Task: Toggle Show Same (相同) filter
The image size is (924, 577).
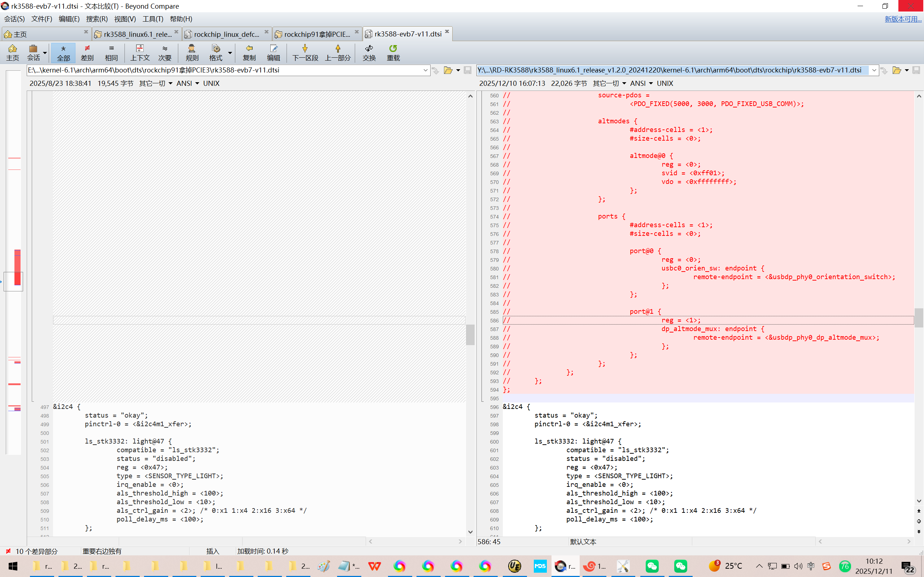Action: point(111,52)
